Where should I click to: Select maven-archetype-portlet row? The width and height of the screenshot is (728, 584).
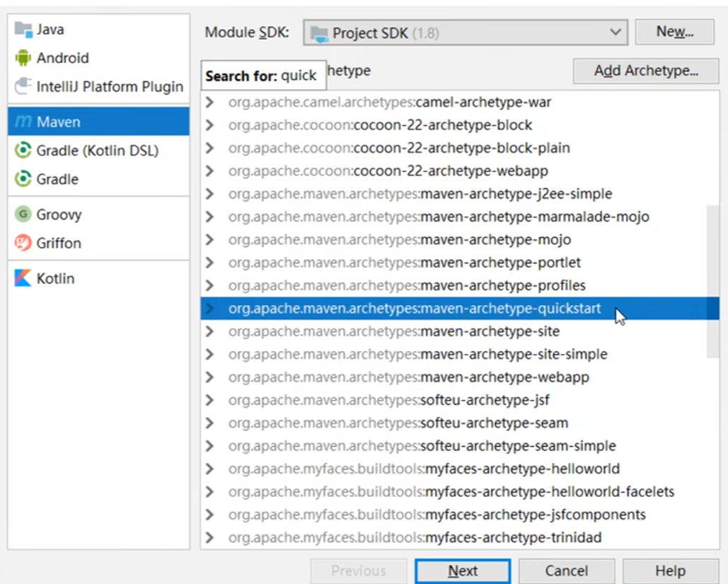(460, 263)
